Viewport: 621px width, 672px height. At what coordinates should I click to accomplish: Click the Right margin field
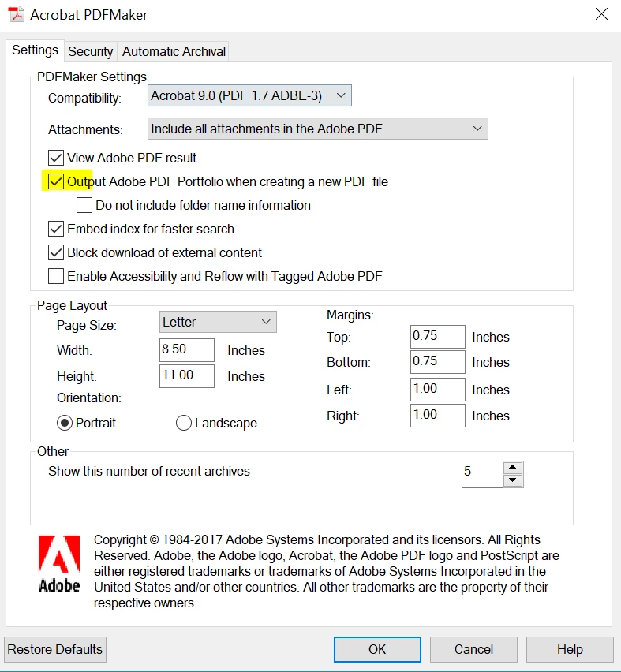pyautogui.click(x=437, y=416)
